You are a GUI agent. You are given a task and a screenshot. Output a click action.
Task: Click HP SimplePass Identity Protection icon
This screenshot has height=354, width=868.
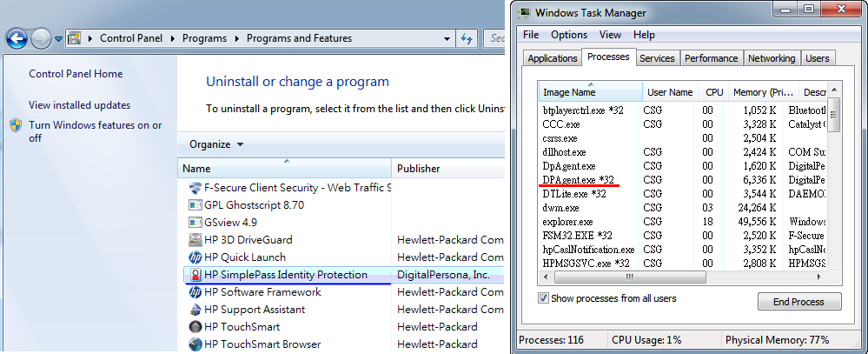(195, 275)
